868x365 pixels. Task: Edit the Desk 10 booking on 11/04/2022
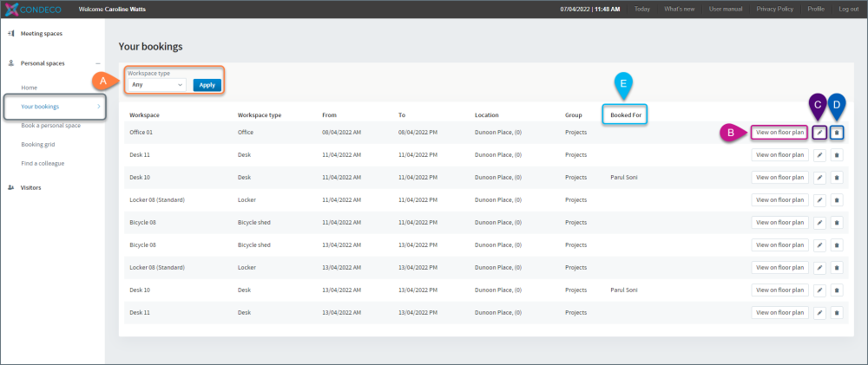820,178
